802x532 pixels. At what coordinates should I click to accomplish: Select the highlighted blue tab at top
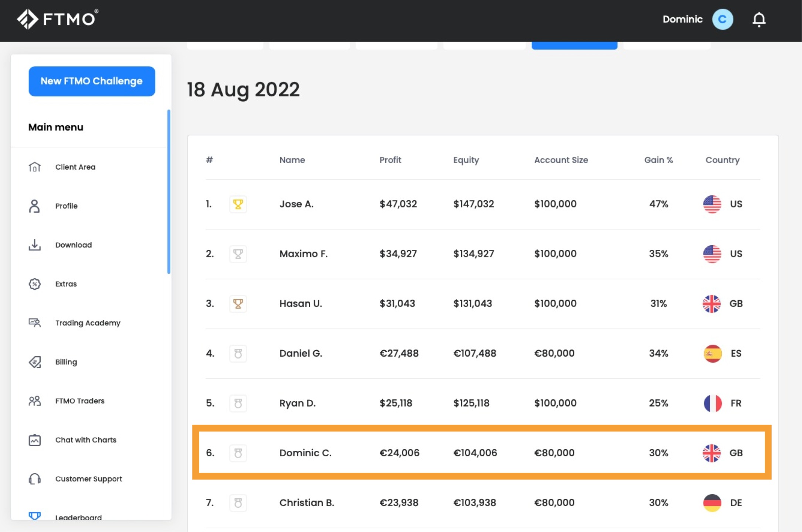574,45
